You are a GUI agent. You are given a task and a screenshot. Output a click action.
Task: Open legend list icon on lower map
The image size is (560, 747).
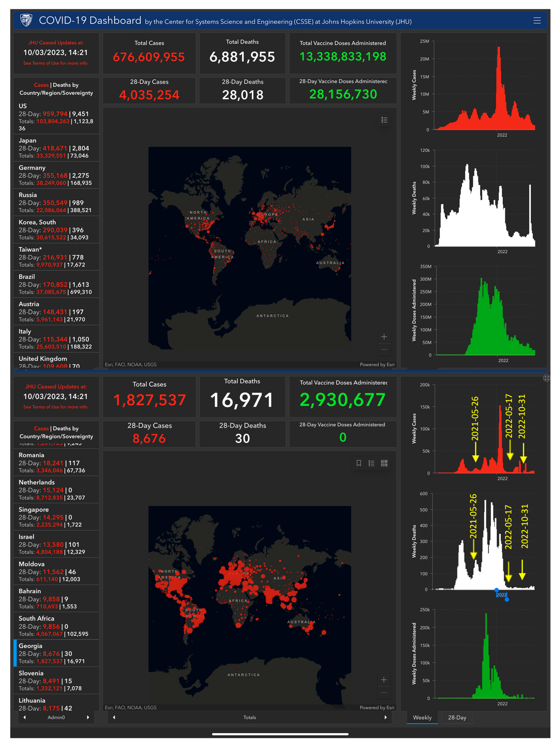pos(371,463)
